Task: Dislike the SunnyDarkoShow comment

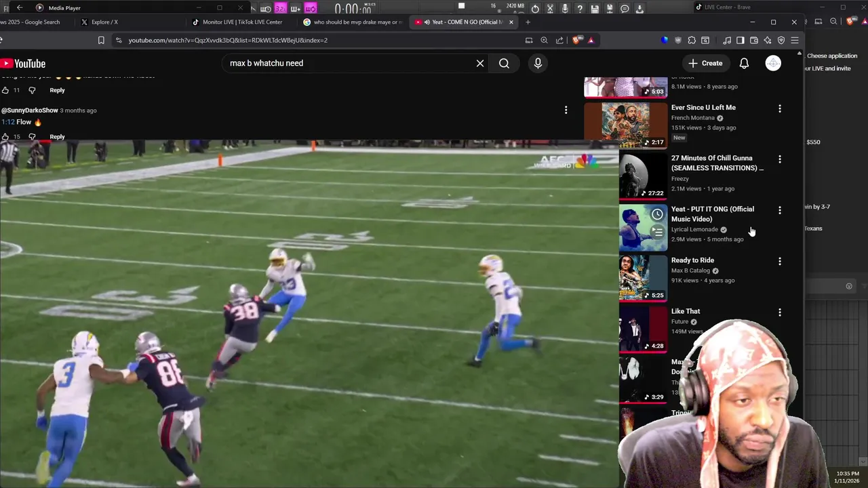Action: [32, 137]
